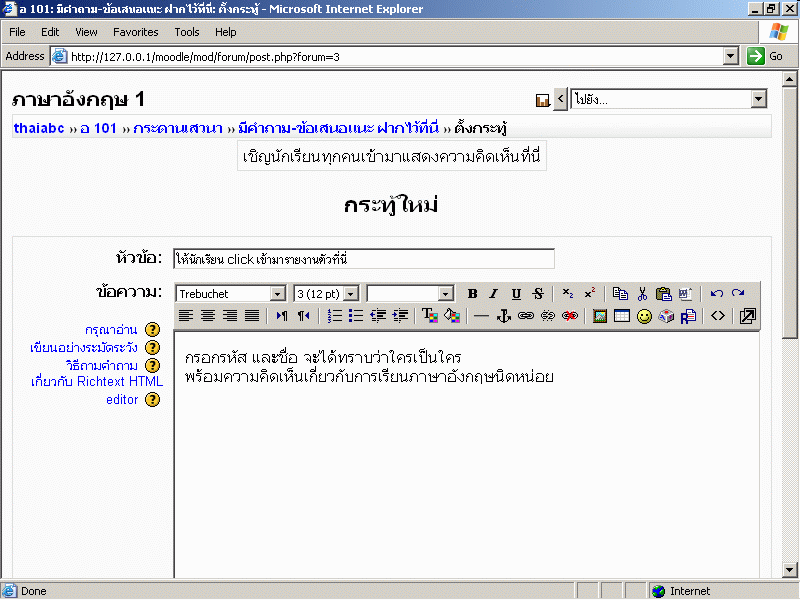
Task: Click the search and replace icon
Action: pyautogui.click(x=688, y=316)
